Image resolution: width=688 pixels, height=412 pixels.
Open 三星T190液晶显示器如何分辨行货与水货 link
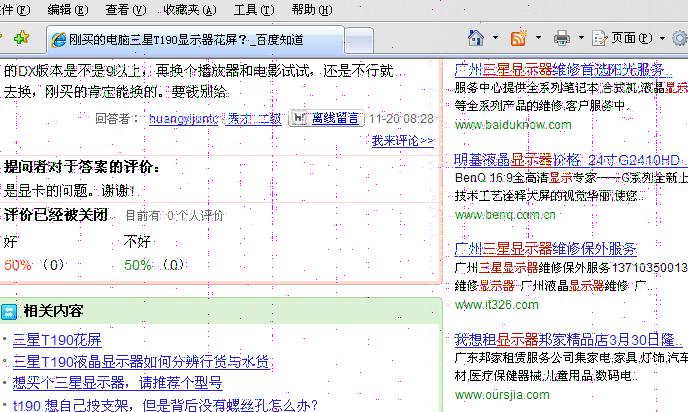tap(141, 362)
